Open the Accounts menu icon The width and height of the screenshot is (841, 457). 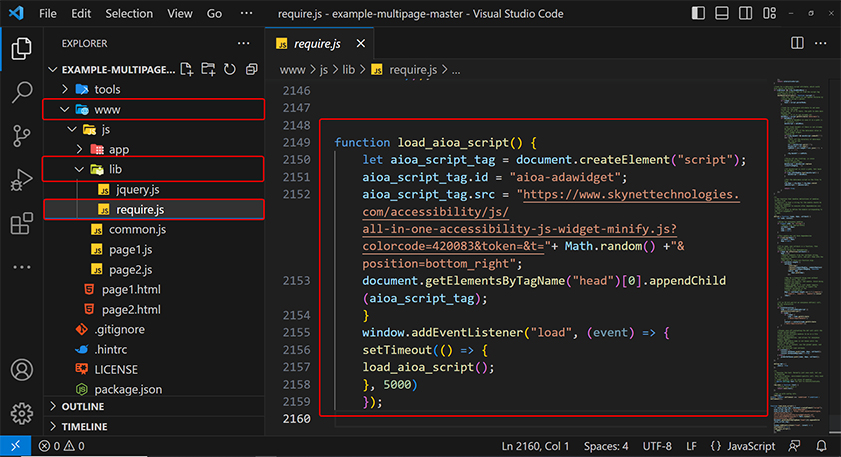coord(21,370)
